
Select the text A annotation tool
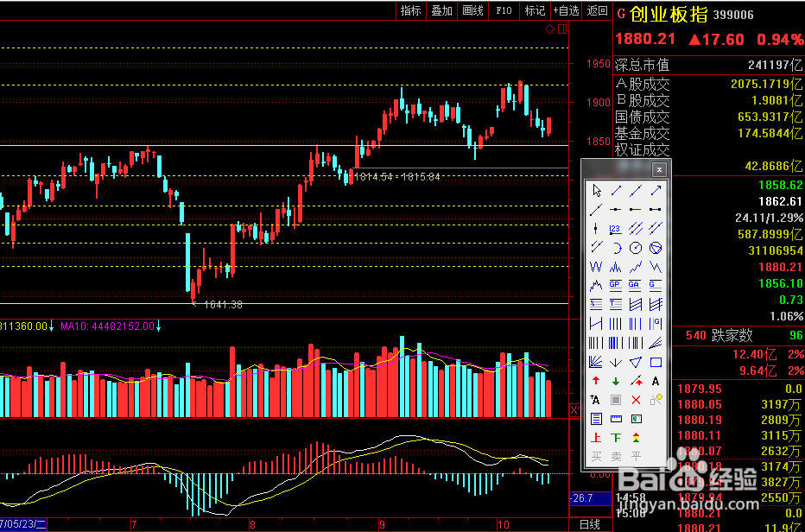tap(655, 382)
